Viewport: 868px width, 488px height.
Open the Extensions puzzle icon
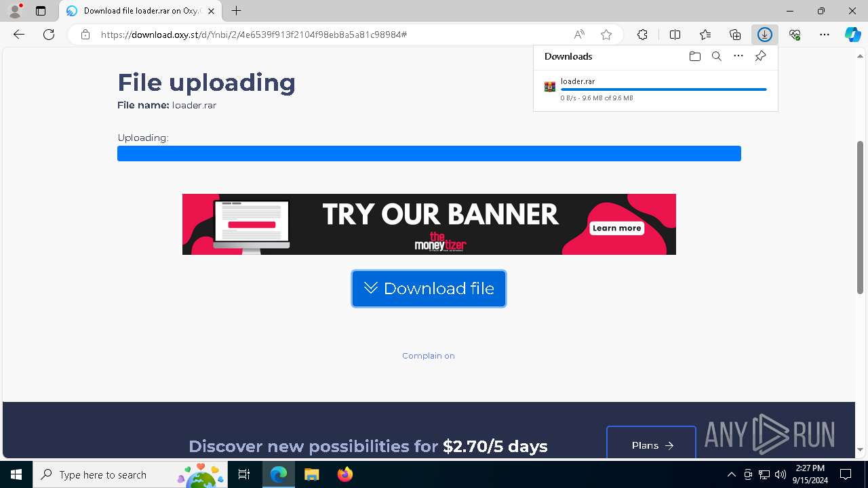click(642, 35)
